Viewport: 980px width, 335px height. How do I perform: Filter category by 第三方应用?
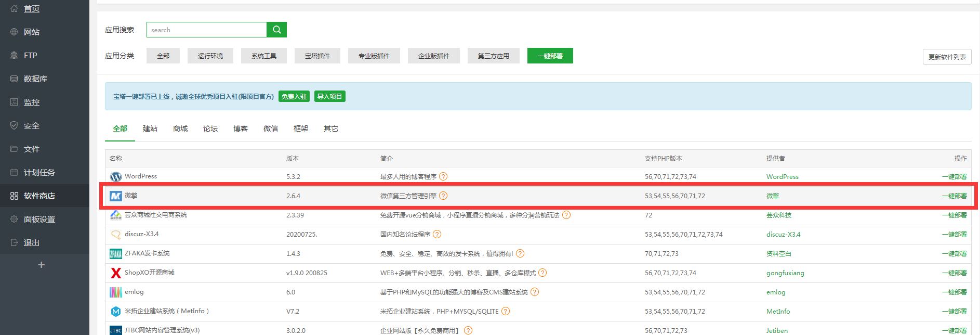coord(494,56)
